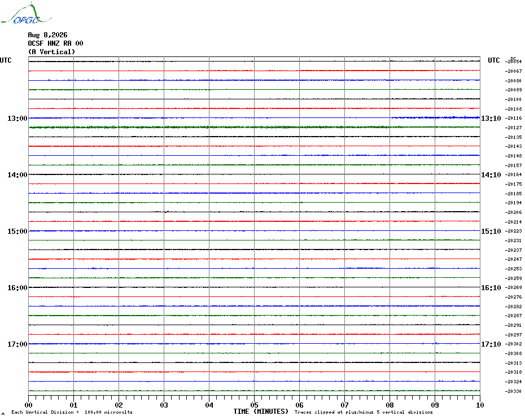Click the DC offset value '-20157'

pos(513,165)
